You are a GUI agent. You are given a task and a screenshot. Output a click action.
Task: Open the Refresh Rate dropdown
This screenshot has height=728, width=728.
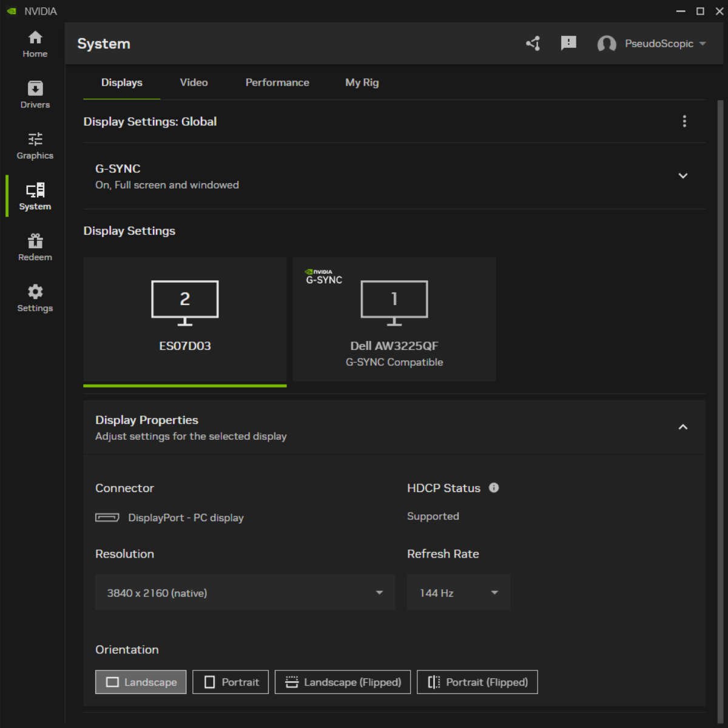(x=458, y=593)
